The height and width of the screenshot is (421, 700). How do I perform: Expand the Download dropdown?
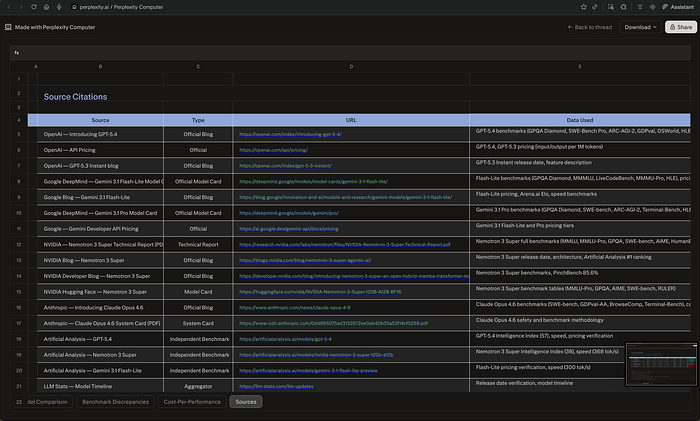(x=640, y=27)
